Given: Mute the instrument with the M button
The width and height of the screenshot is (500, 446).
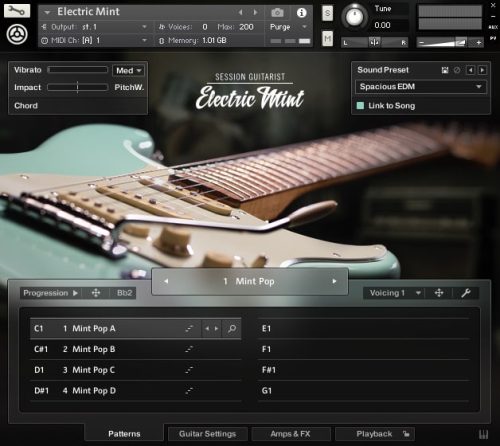Looking at the screenshot, I should click(327, 39).
